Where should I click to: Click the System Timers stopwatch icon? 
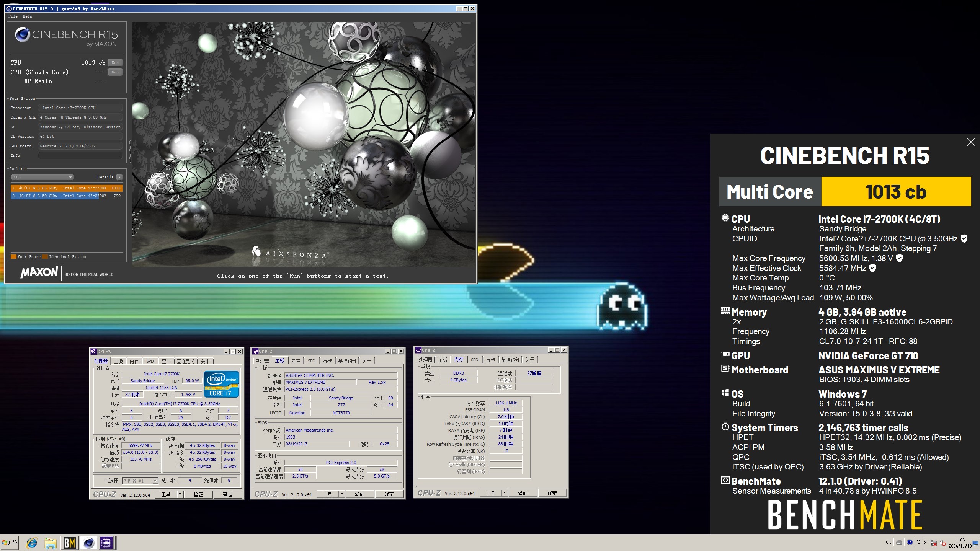coord(725,426)
